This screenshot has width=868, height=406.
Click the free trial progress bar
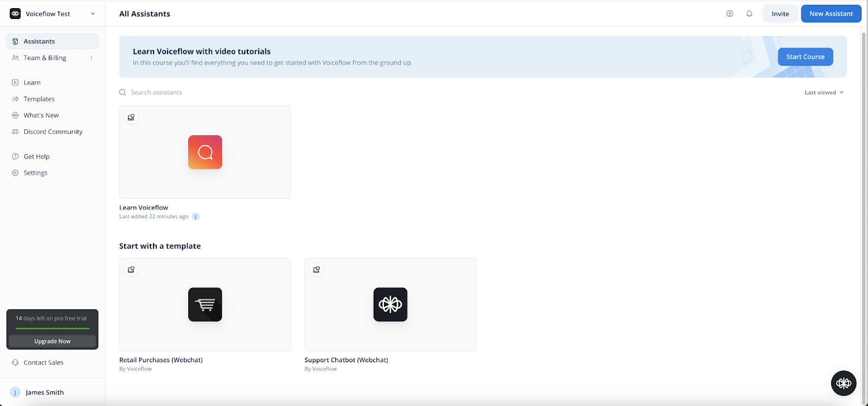[53, 328]
